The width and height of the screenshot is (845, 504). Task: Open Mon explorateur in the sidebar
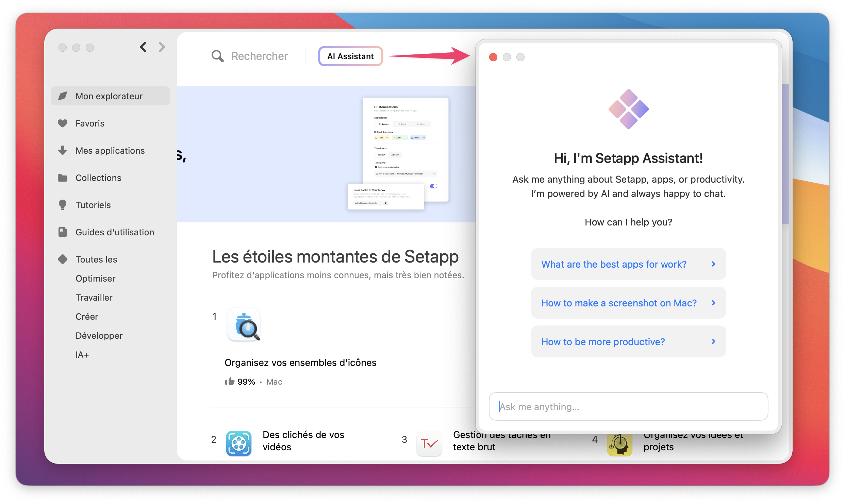coord(110,96)
